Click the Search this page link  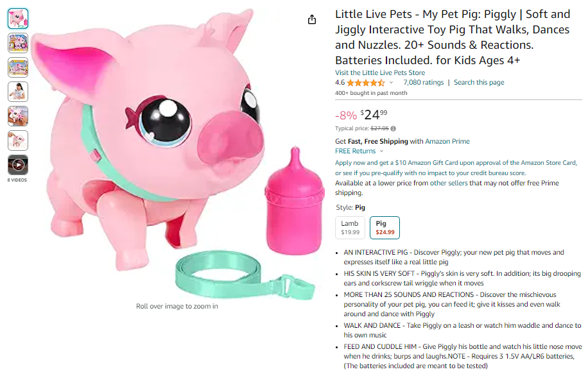tap(479, 83)
